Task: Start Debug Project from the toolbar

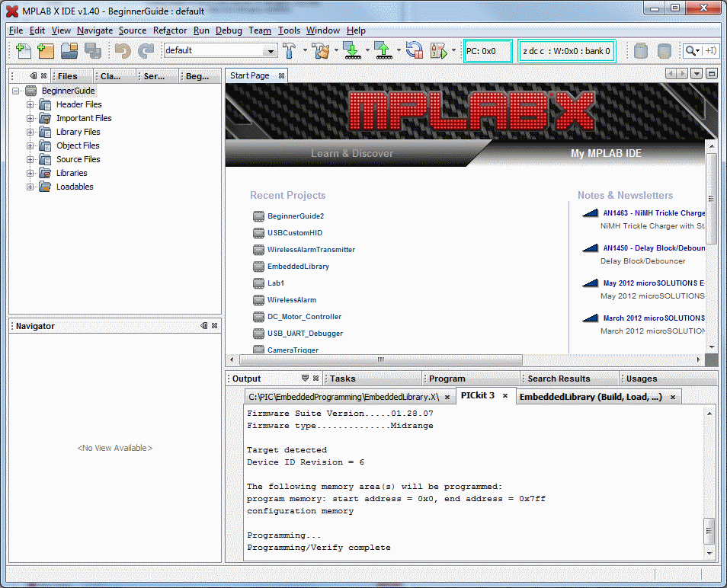Action: tap(439, 50)
